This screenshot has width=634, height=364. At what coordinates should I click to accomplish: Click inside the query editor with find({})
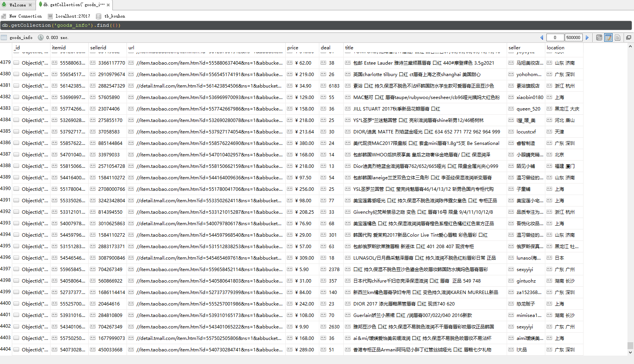pos(316,25)
